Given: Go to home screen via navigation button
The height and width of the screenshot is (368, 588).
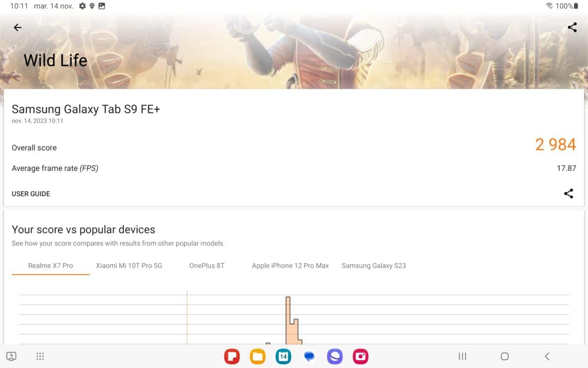Looking at the screenshot, I should coord(505,356).
